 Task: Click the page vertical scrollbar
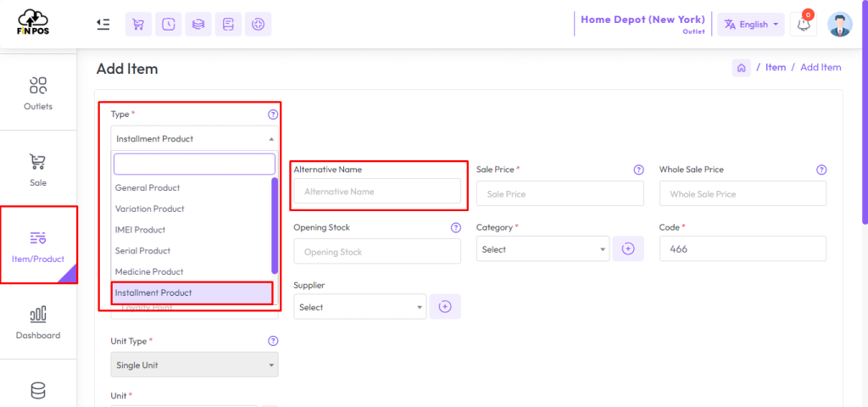865,111
